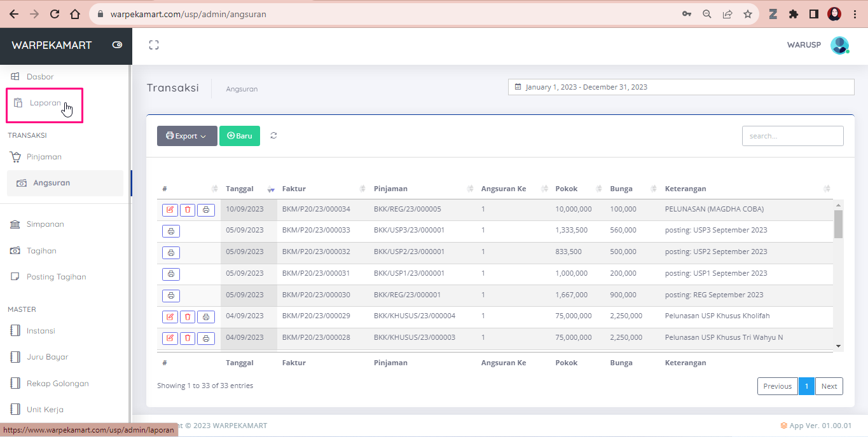The image size is (868, 437).
Task: Click the refresh table icon
Action: click(x=273, y=135)
